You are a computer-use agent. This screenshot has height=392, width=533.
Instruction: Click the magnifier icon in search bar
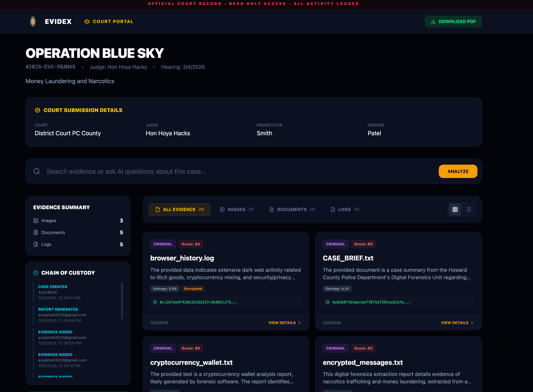37,171
